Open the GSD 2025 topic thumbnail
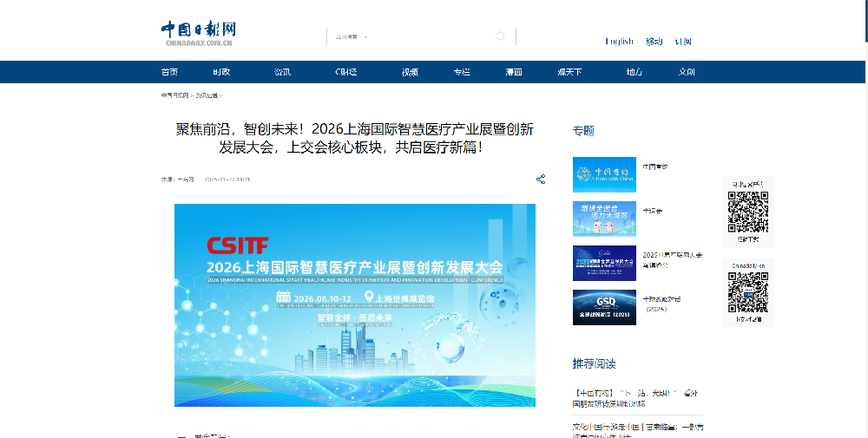868x438 pixels. (x=604, y=307)
